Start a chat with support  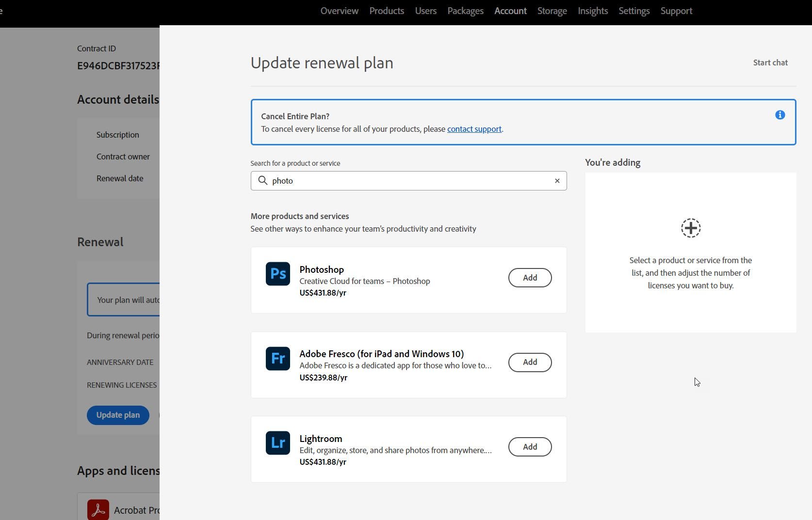tap(770, 63)
